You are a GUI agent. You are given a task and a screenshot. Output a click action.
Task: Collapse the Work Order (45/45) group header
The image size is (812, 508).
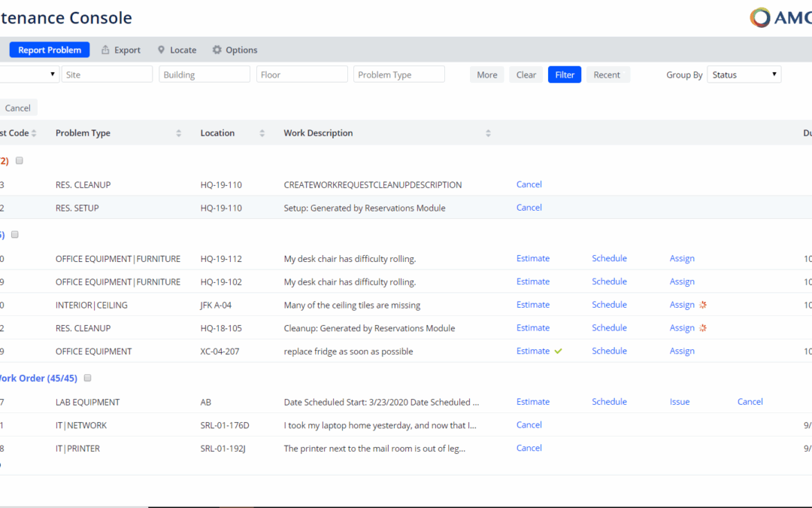click(38, 379)
